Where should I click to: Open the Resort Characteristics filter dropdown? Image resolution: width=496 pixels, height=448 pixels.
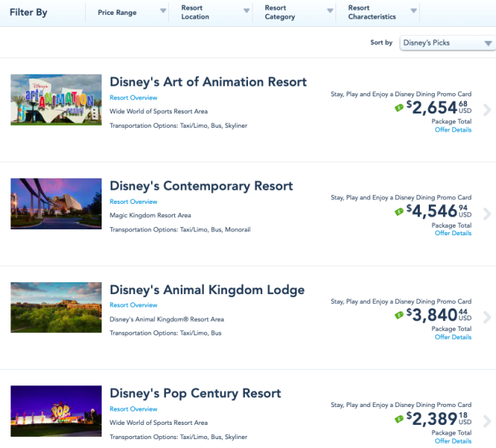point(382,13)
